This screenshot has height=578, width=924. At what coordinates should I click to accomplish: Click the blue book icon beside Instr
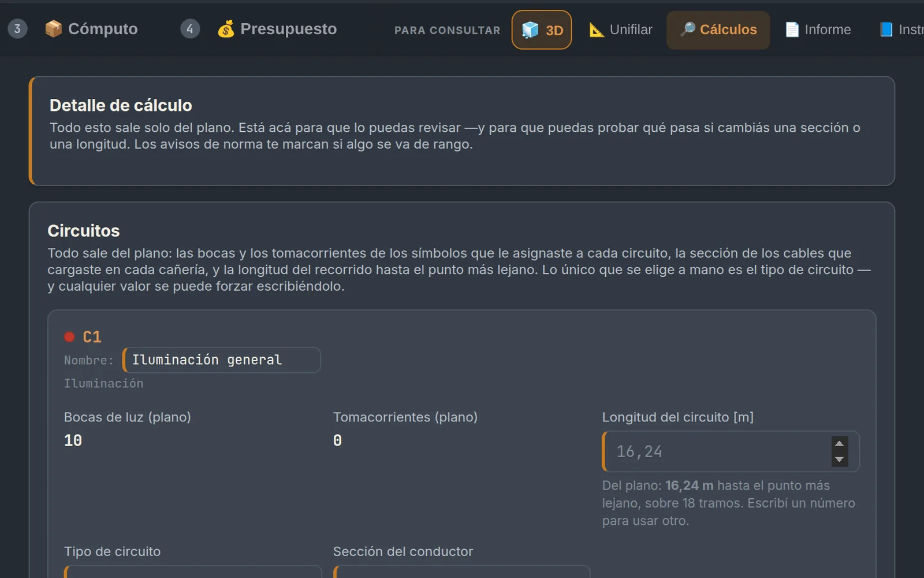(x=886, y=29)
